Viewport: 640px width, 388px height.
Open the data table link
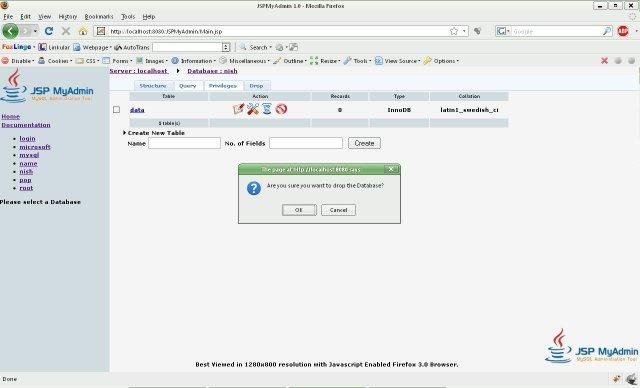(137, 110)
